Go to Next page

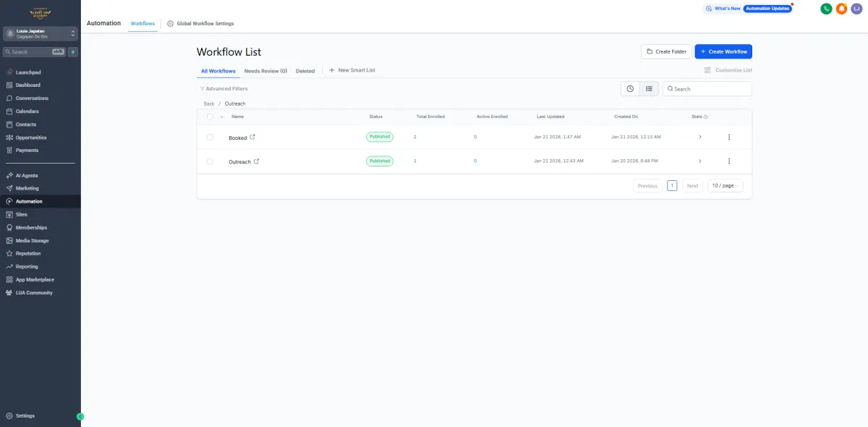(x=692, y=186)
